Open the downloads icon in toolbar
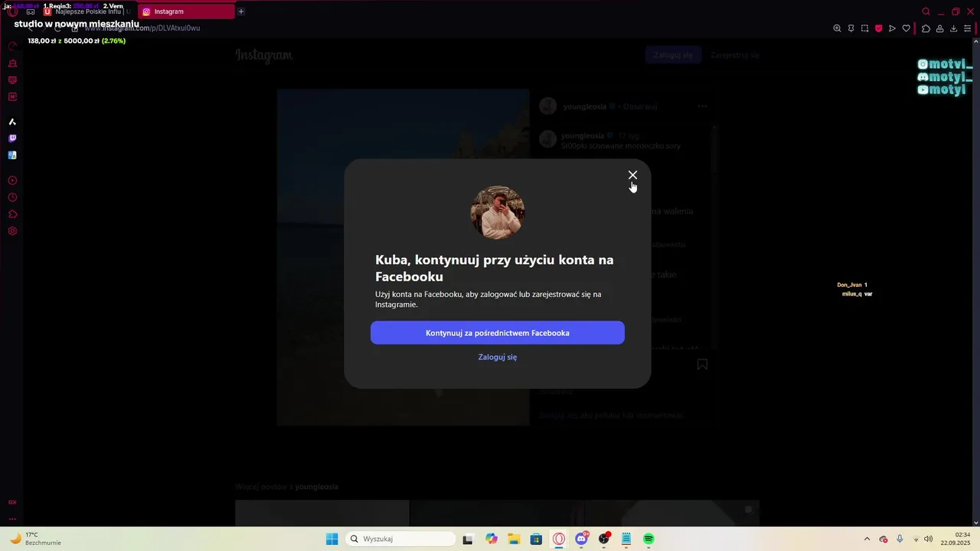This screenshot has width=980, height=551. (953, 28)
